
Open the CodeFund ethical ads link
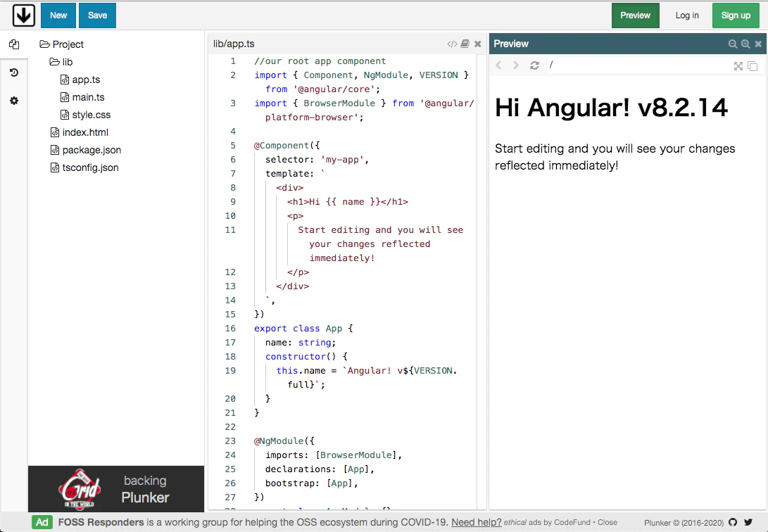click(x=547, y=522)
